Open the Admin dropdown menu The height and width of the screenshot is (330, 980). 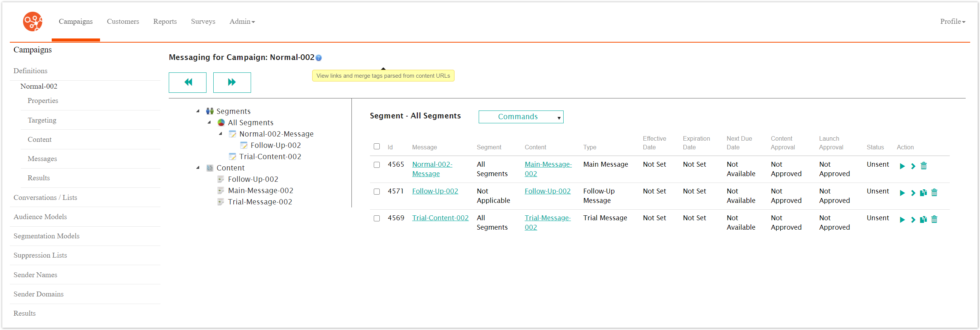[x=242, y=21]
